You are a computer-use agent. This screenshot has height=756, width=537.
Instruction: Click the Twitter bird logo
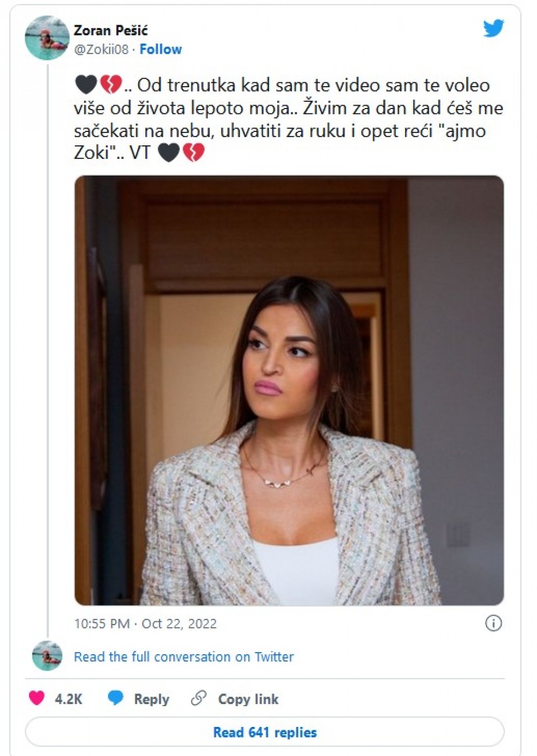[493, 28]
